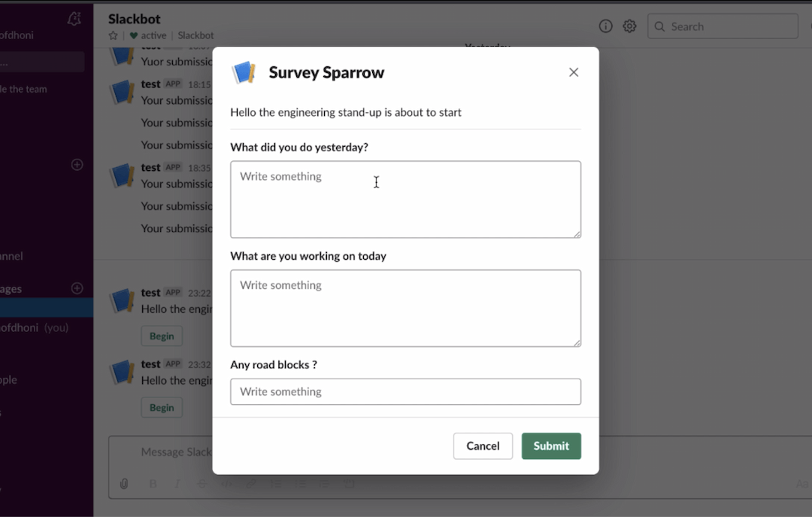Toggle italic formatting in message composer
The width and height of the screenshot is (812, 517).
pos(177,484)
